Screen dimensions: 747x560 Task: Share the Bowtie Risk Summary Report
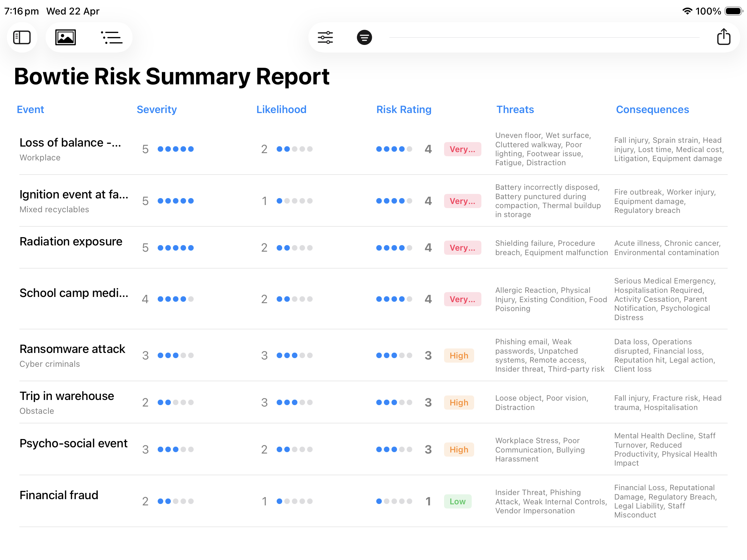pyautogui.click(x=724, y=37)
